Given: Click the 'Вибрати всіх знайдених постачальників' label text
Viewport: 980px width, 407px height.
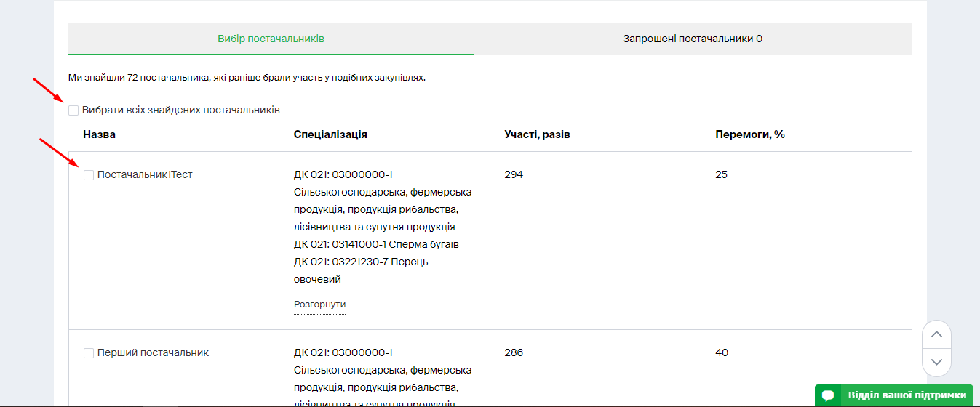Looking at the screenshot, I should tap(180, 110).
